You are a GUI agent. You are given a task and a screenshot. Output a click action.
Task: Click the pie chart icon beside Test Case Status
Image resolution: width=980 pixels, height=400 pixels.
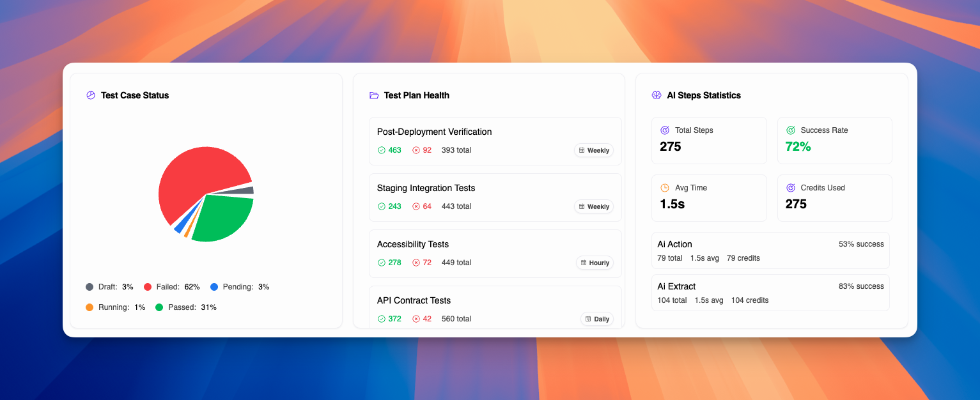[x=89, y=95]
